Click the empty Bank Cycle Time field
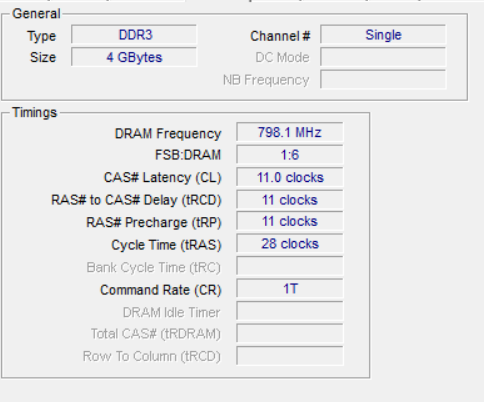The image size is (484, 402). (290, 266)
